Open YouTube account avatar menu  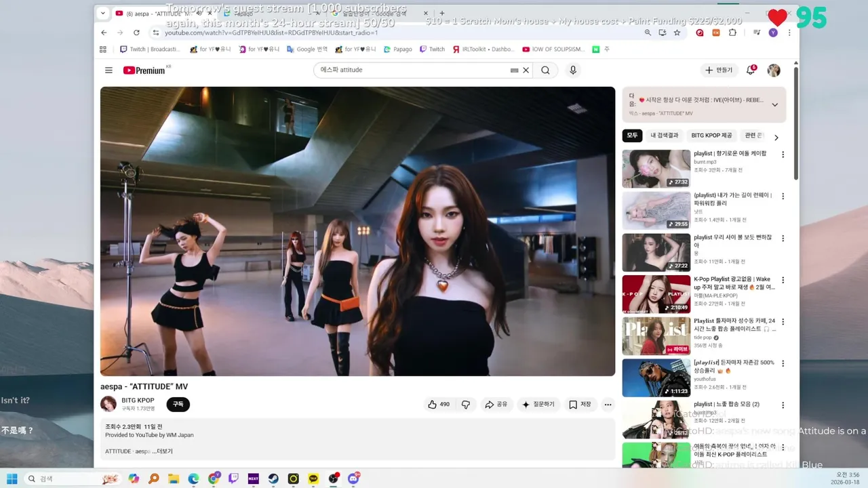point(774,70)
